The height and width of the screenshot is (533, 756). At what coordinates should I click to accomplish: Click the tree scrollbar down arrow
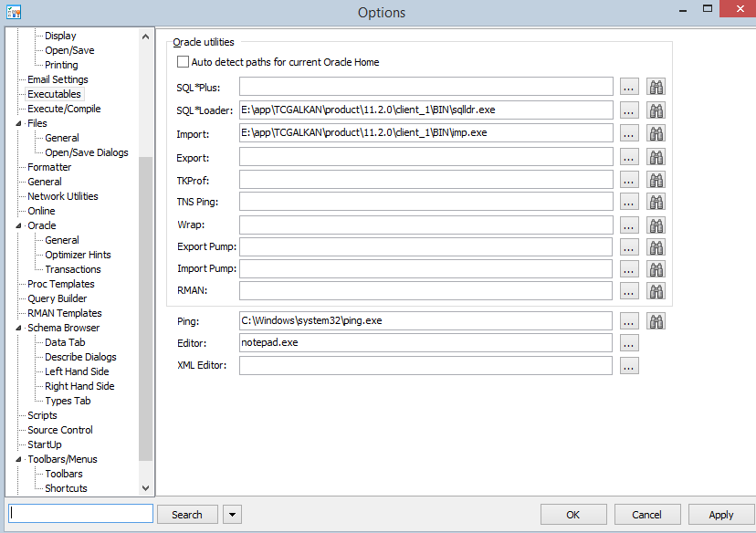coord(145,487)
